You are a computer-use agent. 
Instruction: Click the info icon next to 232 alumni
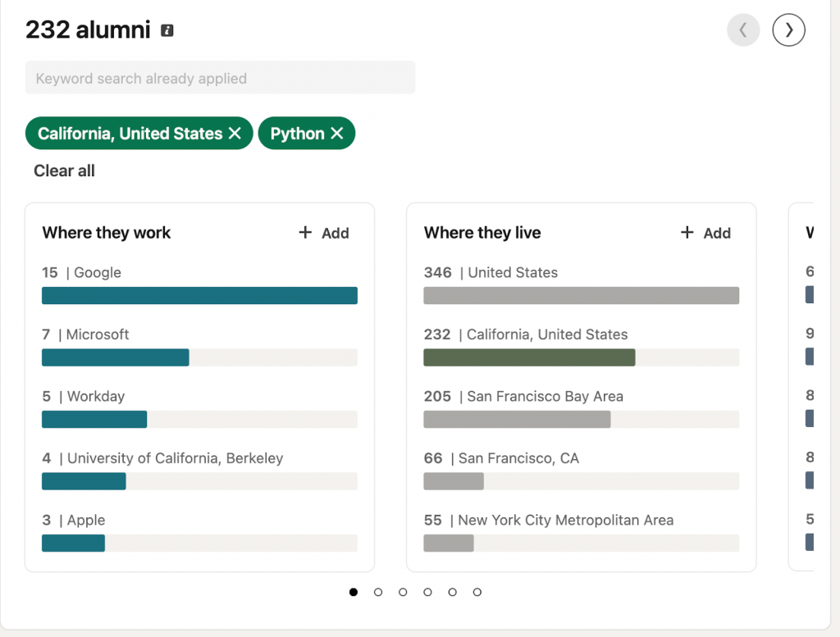167,30
